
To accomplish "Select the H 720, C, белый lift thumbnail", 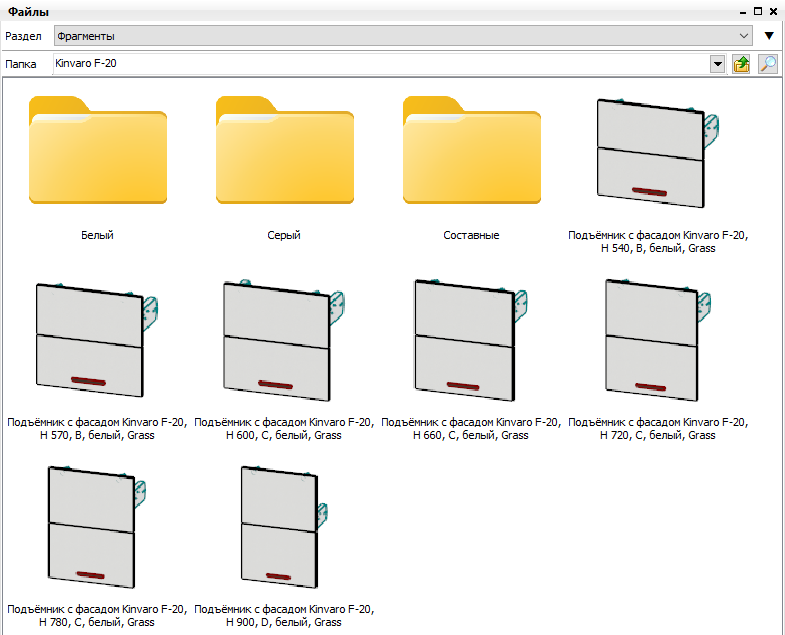I will (658, 340).
